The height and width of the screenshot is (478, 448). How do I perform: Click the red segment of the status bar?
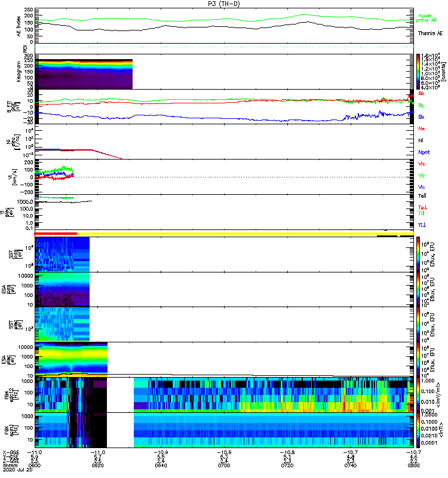pos(56,233)
